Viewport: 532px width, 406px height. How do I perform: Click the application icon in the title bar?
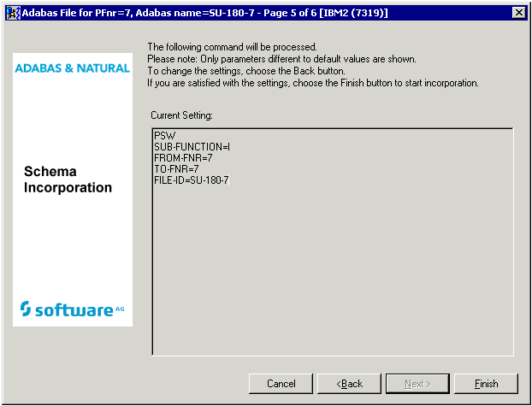pos(13,12)
